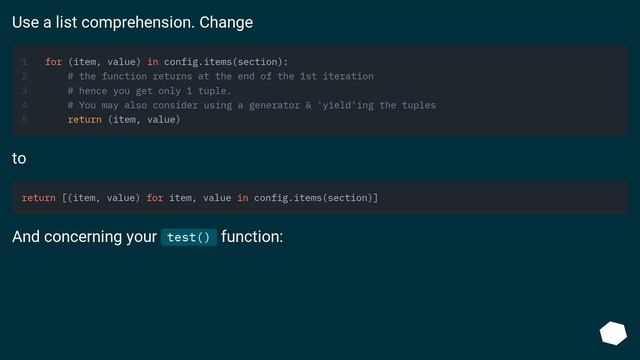Click 'return (item, value)' on line 5
Viewport: 640px width, 360px height.
click(x=124, y=120)
